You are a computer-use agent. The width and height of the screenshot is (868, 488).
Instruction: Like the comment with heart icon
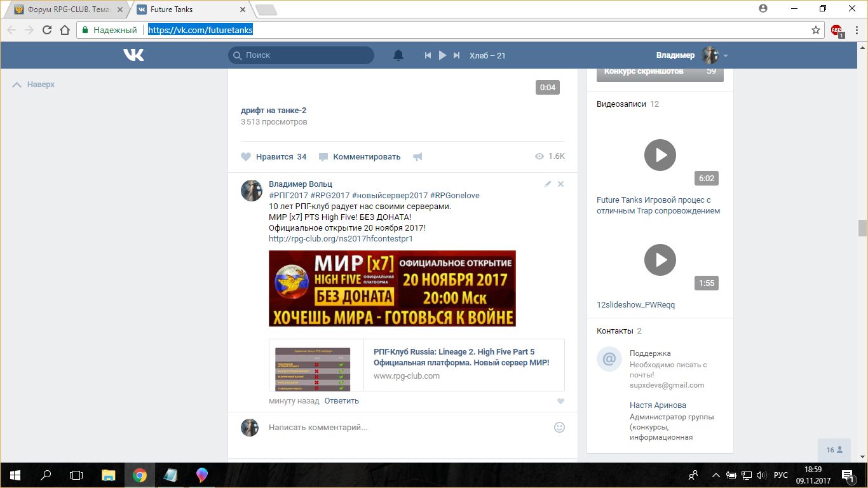click(x=560, y=401)
